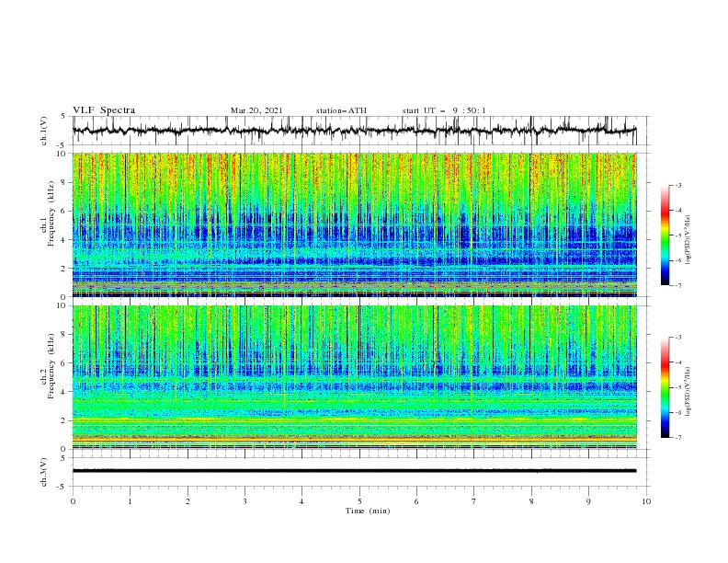Click the "-7" tick on ch.2 colorbar
The height and width of the screenshot is (563, 728).
(x=678, y=438)
